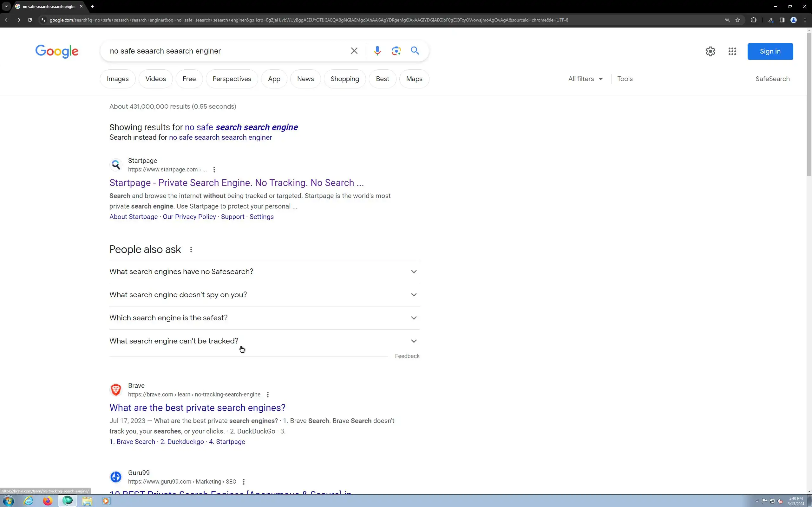The image size is (812, 507).
Task: Open three-dot menu beside Startpage result
Action: (214, 170)
